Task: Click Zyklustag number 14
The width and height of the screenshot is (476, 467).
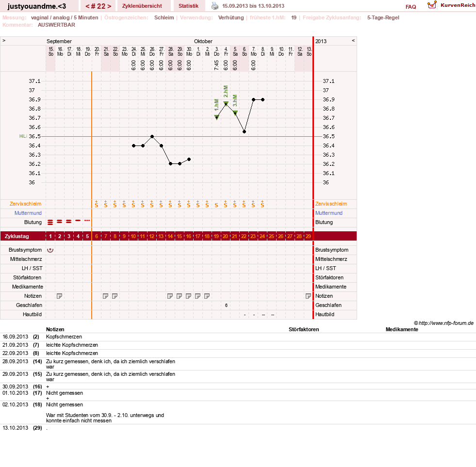Action: click(x=170, y=236)
